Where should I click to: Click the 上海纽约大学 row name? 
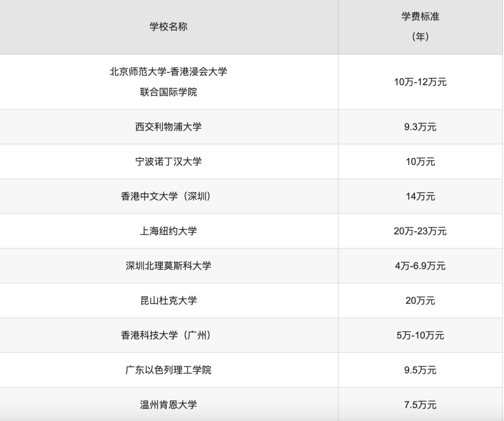pos(168,231)
